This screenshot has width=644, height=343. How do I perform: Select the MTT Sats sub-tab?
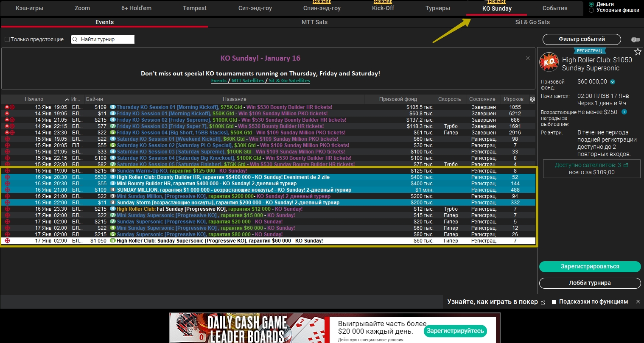[314, 22]
